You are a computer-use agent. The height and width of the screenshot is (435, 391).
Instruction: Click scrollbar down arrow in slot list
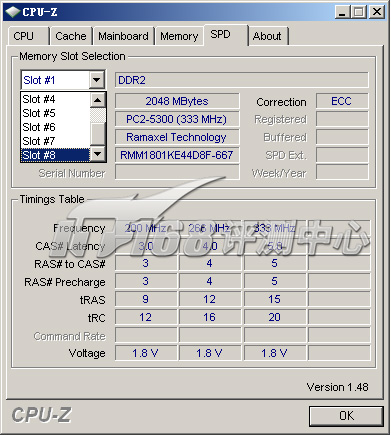[98, 154]
